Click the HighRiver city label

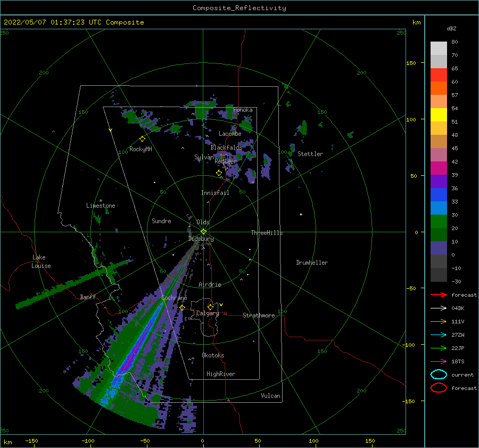[x=221, y=374]
